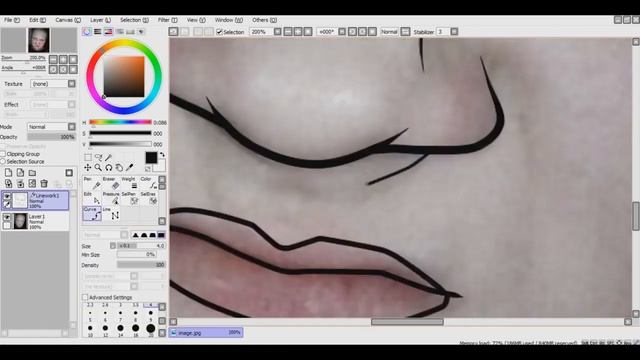Click the black foreground color swatch
Viewport: 640px width, 360px height.
point(151,158)
